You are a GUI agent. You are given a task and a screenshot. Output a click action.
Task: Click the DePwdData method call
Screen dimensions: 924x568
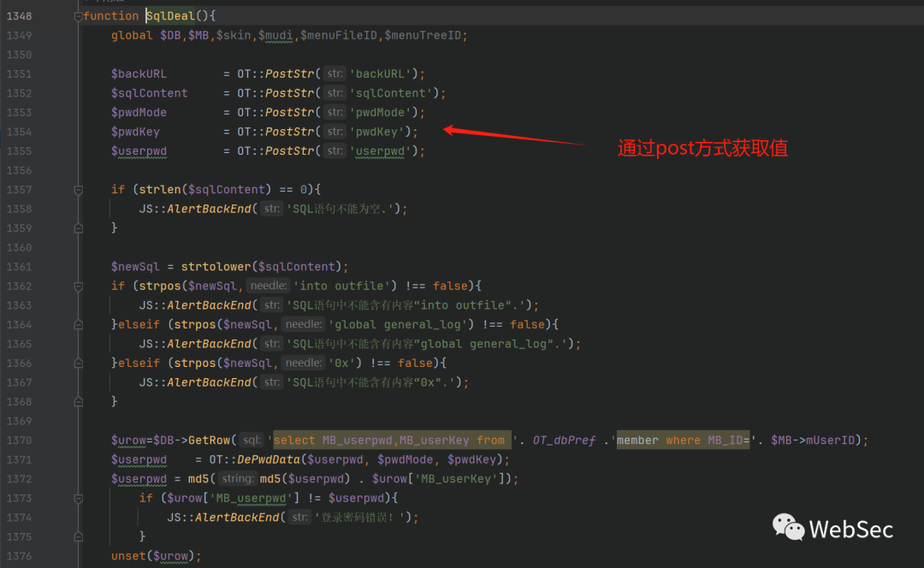click(268, 459)
